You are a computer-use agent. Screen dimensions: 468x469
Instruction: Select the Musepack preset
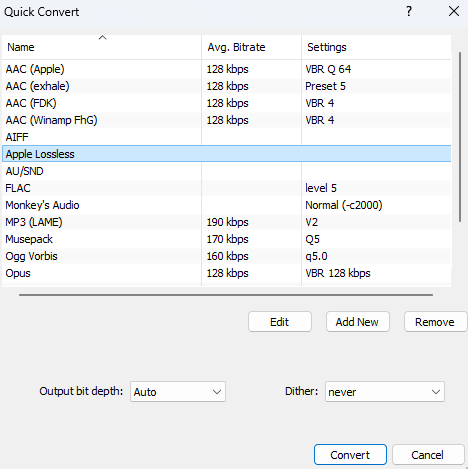tap(227, 239)
